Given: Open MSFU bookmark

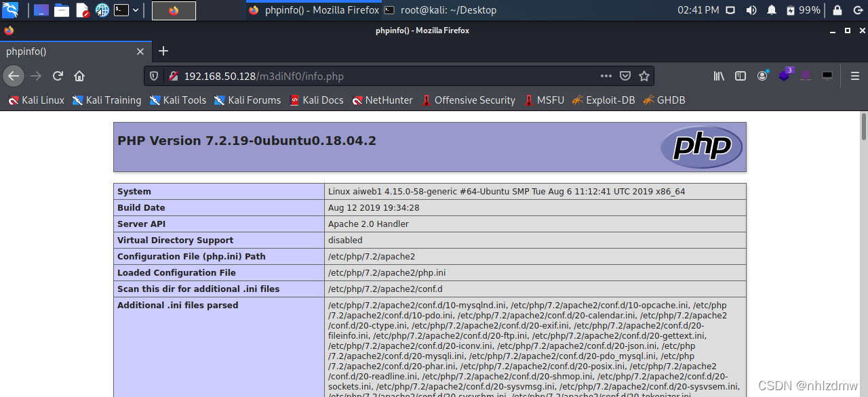Looking at the screenshot, I should tap(544, 100).
